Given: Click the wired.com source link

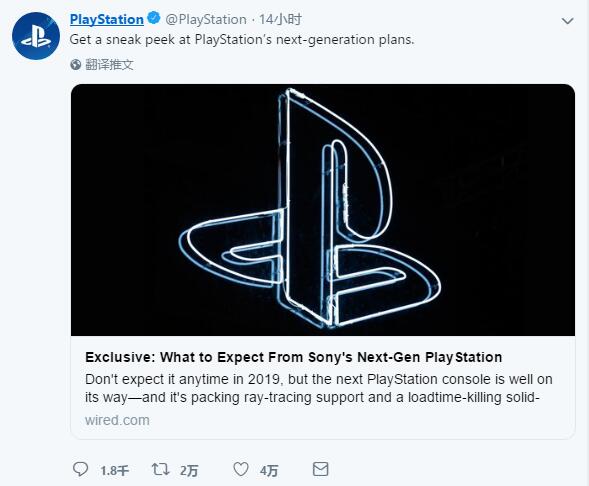Looking at the screenshot, I should coord(117,420).
